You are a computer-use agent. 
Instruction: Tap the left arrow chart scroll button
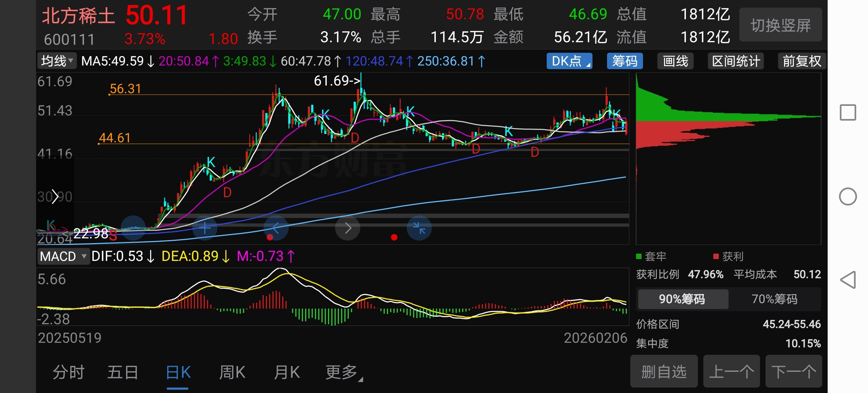(x=276, y=228)
